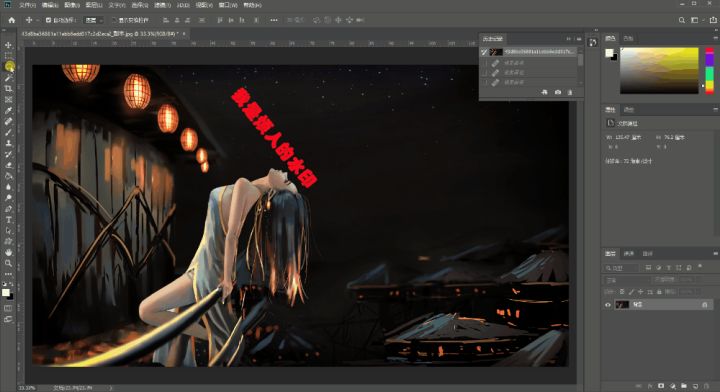
Task: Pick a hue from the rainbow color slider
Action: 709,71
